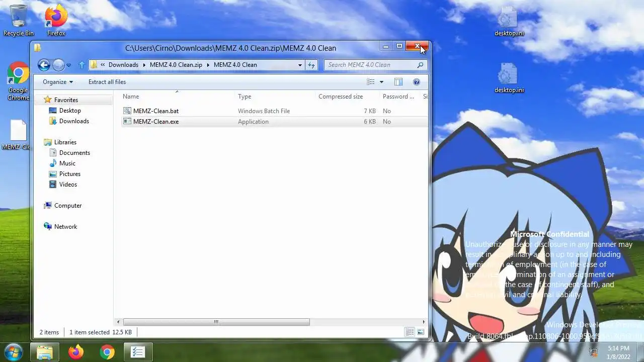Open Desktop under Favorites
The image size is (644, 362).
point(70,111)
